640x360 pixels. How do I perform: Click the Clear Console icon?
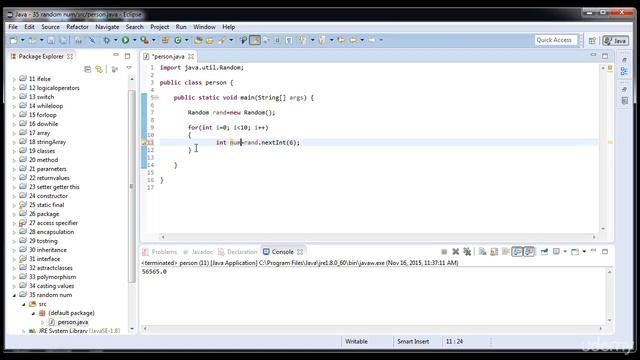point(482,252)
